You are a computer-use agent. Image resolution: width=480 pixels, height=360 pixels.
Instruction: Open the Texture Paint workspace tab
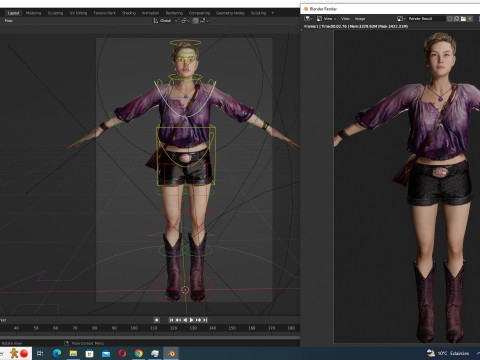coord(104,13)
